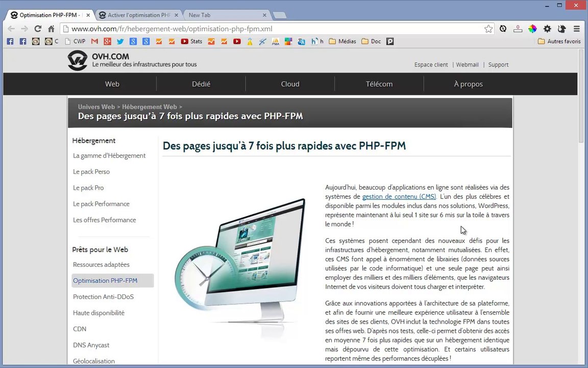
Task: Expand the Médias bookmarks folder
Action: [x=342, y=41]
